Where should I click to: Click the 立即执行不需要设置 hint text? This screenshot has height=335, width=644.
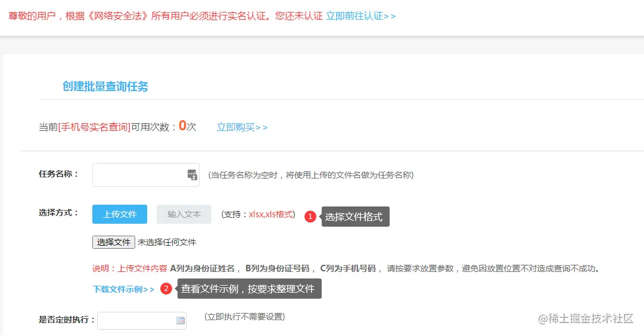coord(245,317)
